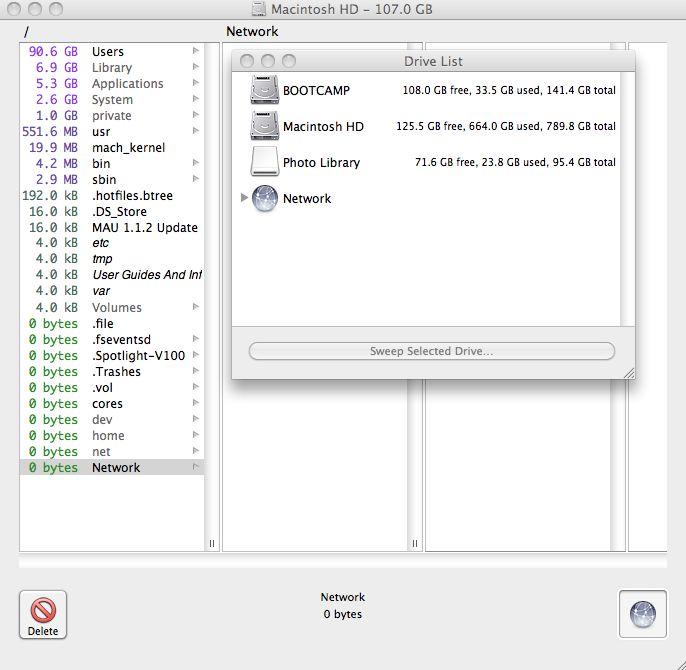Click the Network globe icon in Drive List
This screenshot has height=670, width=686.
coord(264,198)
